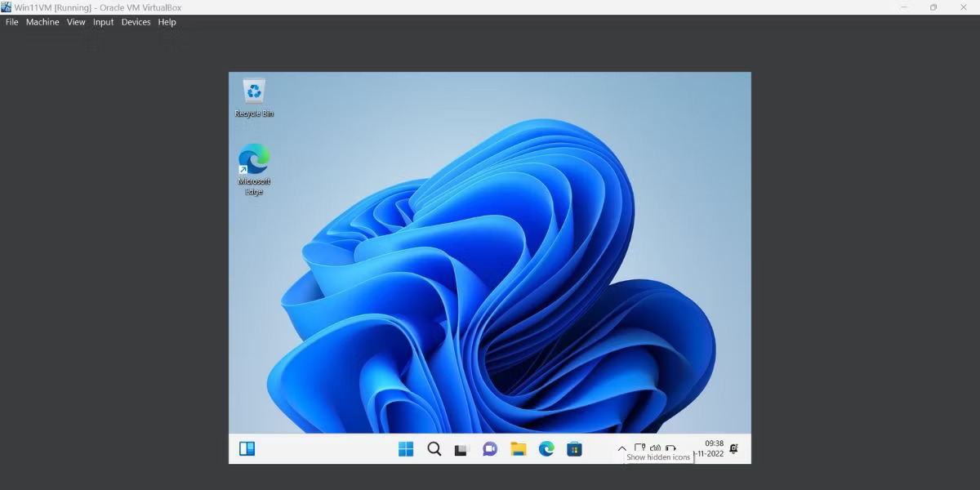Open Microsoft Store from the taskbar
980x490 pixels.
pyautogui.click(x=574, y=448)
